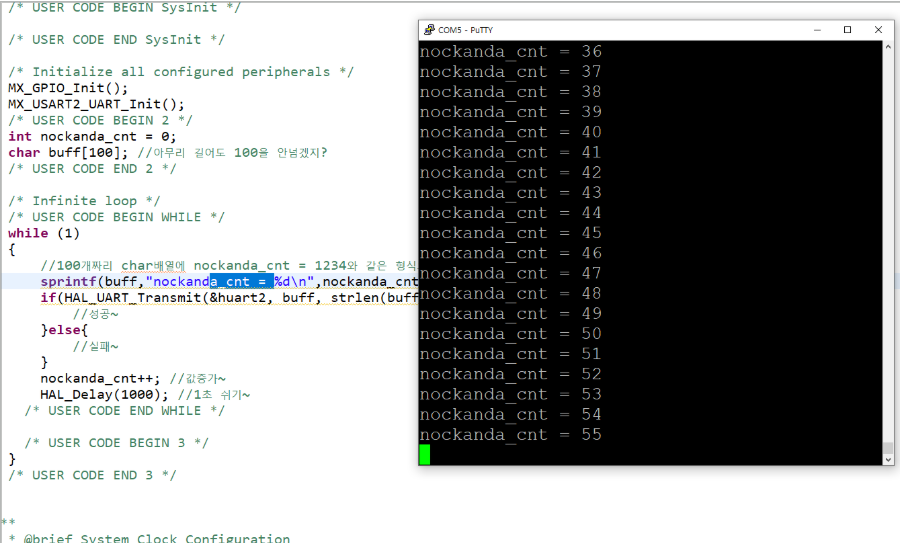The image size is (900, 543).
Task: Click PuTTY scrollbar up arrow
Action: point(888,47)
